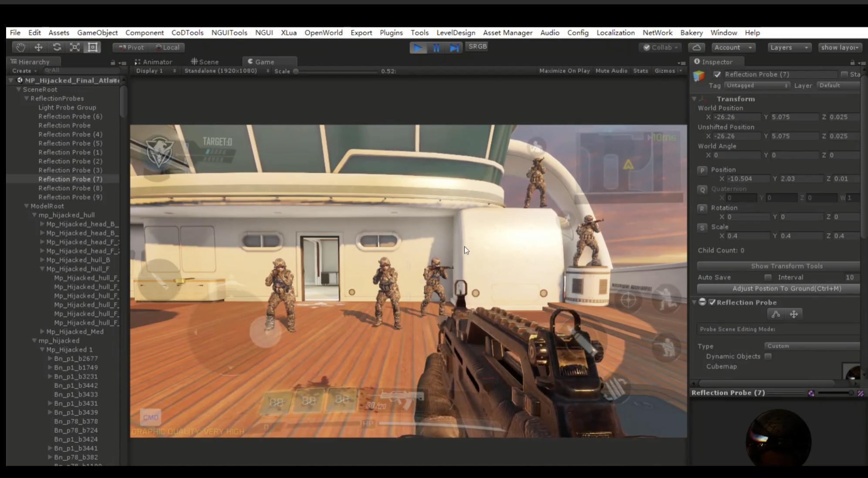Click the Step frame button

[x=454, y=48]
